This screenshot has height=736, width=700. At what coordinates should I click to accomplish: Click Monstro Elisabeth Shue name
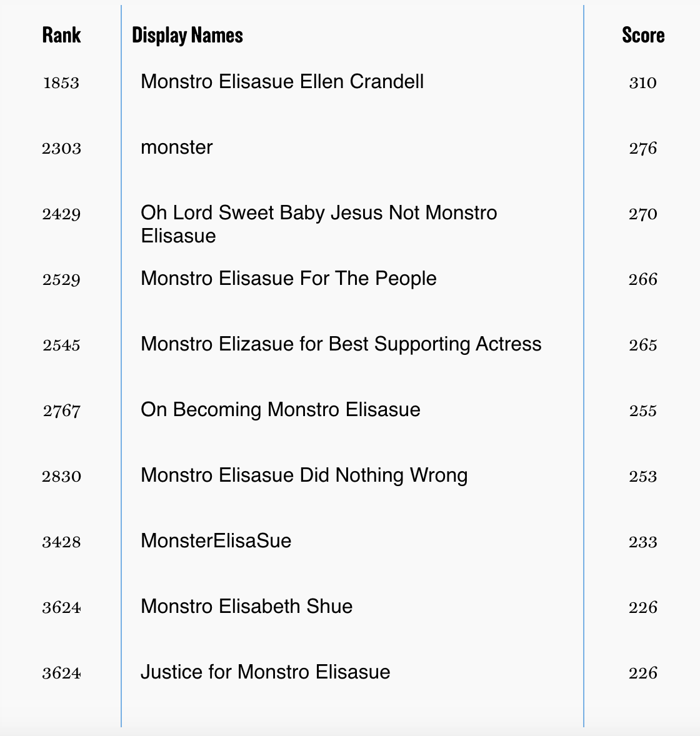tap(246, 607)
